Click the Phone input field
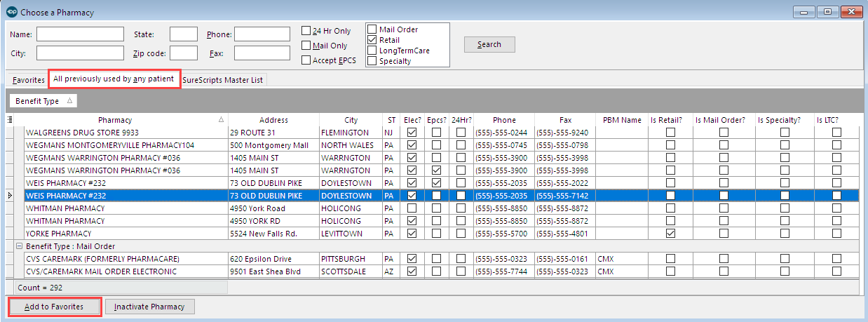The image size is (868, 322). tap(262, 34)
